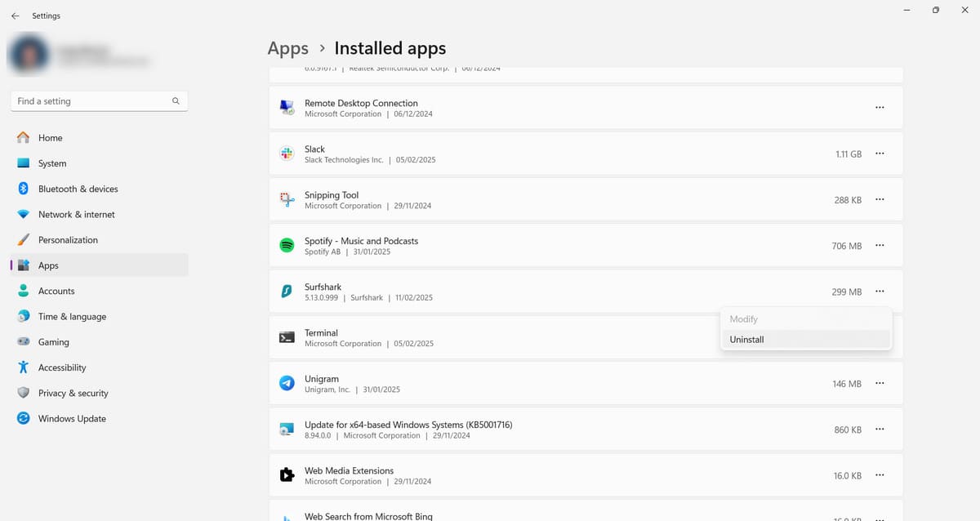Choose Uninstall from the Surfshark menu

(x=806, y=340)
